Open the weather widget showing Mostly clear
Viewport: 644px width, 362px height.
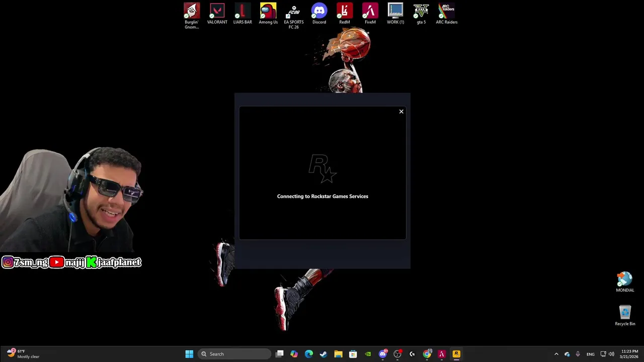coord(24,354)
